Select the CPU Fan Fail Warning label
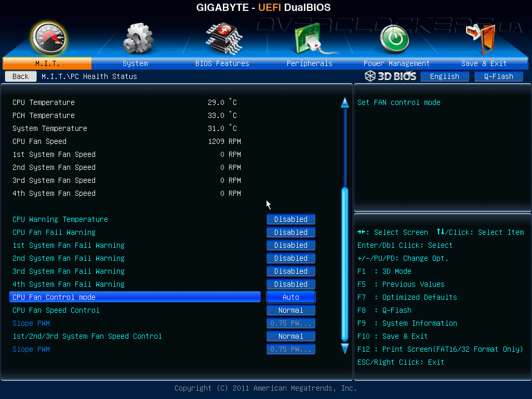 (x=54, y=232)
